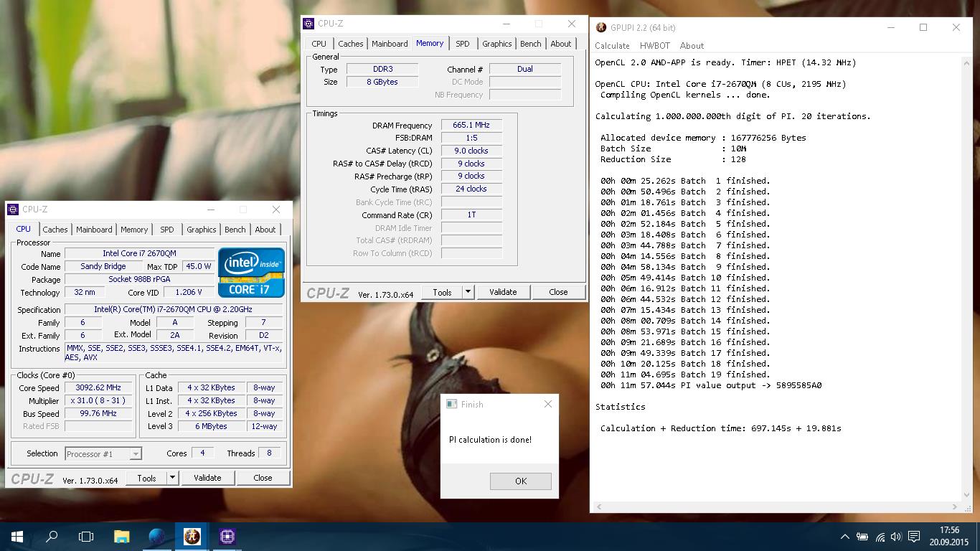Screen dimensions: 980x551
Task: Click OK in the Finish dialog
Action: coord(521,481)
